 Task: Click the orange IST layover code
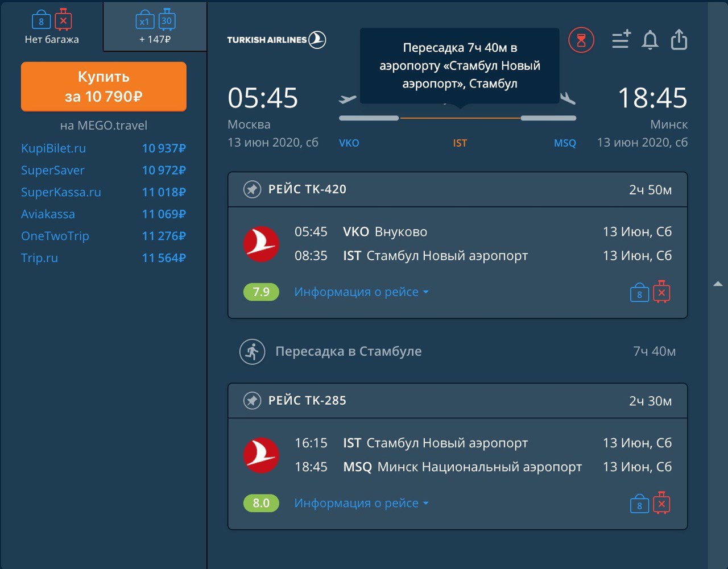[460, 143]
